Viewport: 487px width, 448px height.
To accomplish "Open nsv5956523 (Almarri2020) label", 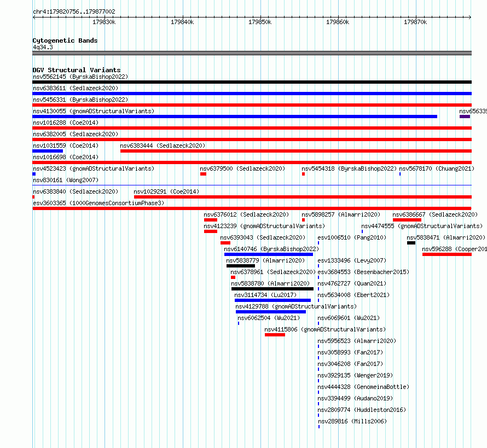I will (x=357, y=341).
